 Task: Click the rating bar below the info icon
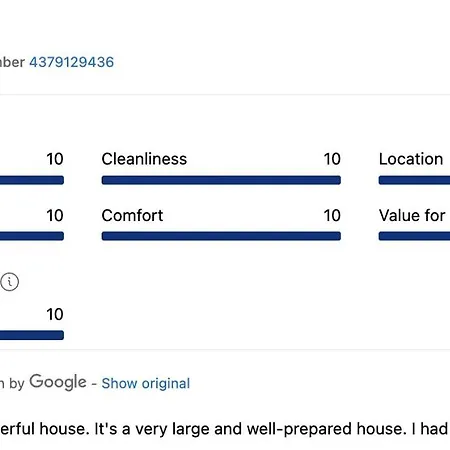click(x=32, y=335)
